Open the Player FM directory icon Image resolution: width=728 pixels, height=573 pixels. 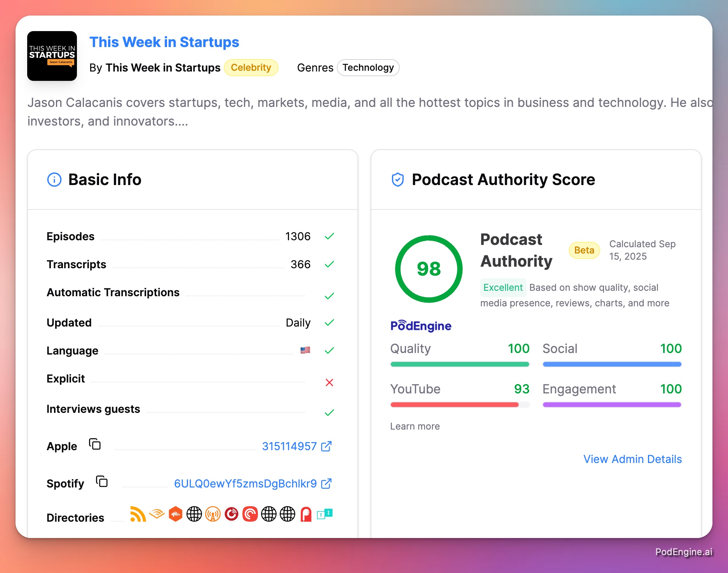(232, 514)
